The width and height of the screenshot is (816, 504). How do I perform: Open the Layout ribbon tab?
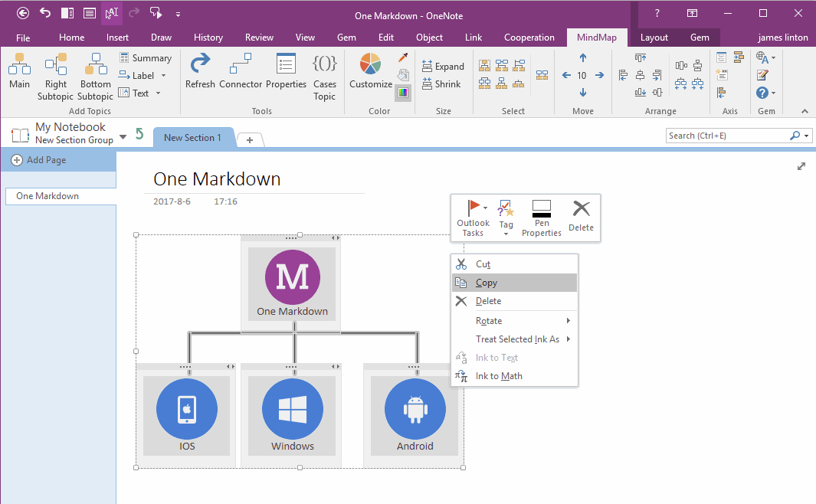(x=654, y=38)
